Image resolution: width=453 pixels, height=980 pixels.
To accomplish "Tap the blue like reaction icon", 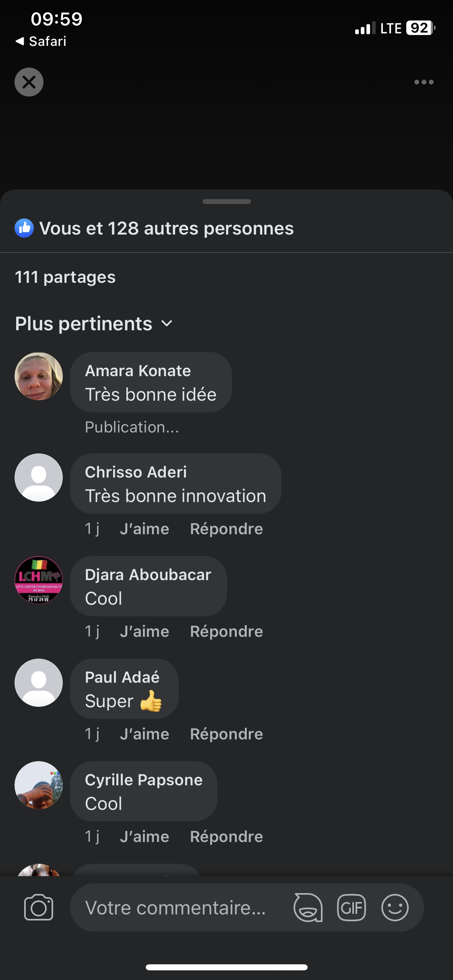I will coord(24,228).
